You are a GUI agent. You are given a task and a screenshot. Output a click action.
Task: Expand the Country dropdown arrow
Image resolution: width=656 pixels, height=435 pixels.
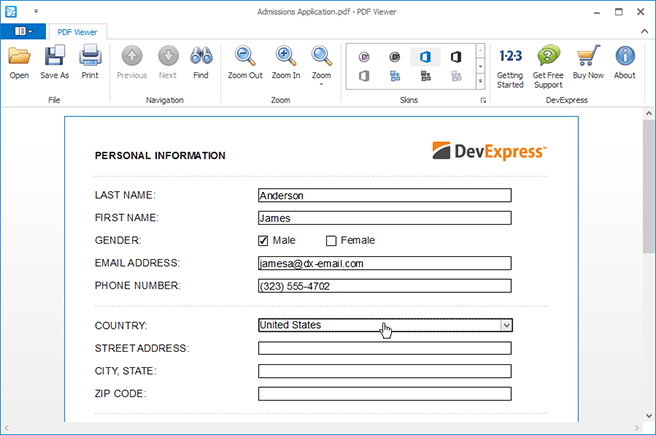click(506, 325)
